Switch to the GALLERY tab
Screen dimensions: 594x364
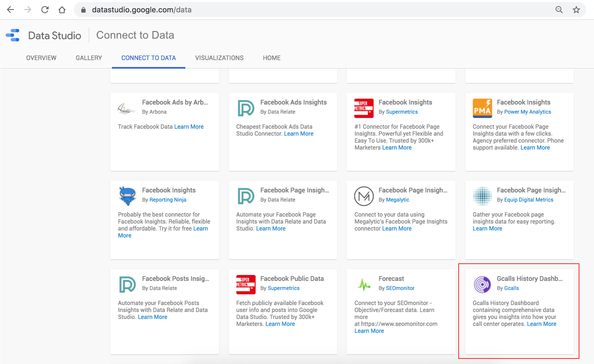[x=89, y=58]
